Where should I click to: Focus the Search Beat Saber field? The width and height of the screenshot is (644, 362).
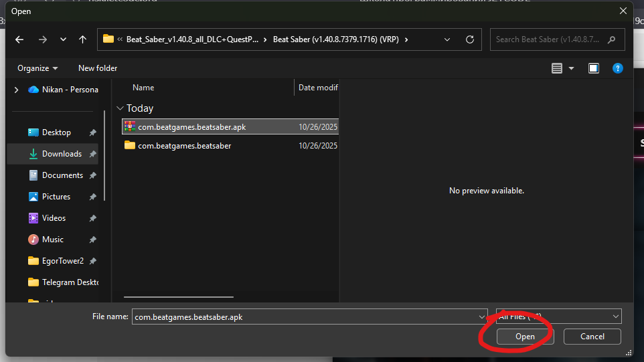point(558,39)
